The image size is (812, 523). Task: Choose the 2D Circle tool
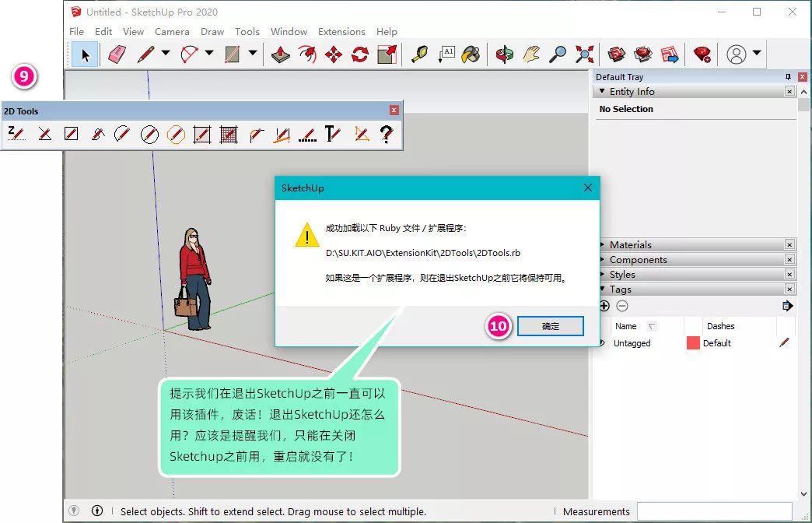pyautogui.click(x=149, y=134)
